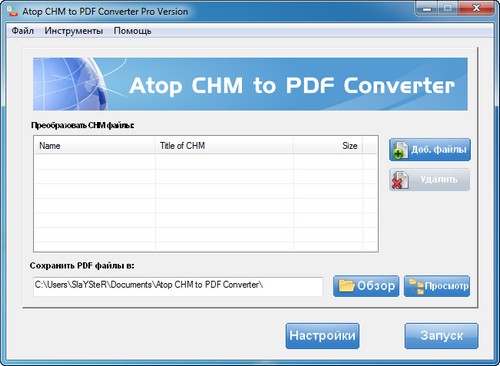This screenshot has height=366, width=500.
Task: Open Настройки settings button
Action: click(322, 336)
